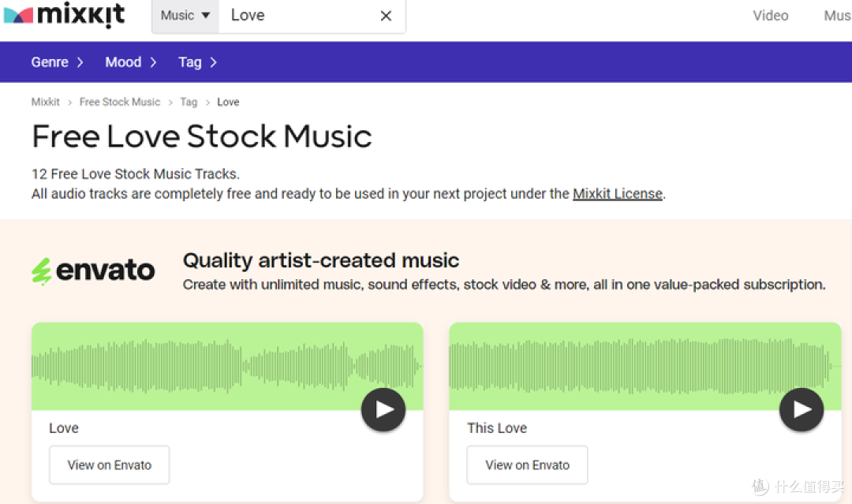This screenshot has height=504, width=852.
Task: Expand the Mood menu
Action: 131,62
